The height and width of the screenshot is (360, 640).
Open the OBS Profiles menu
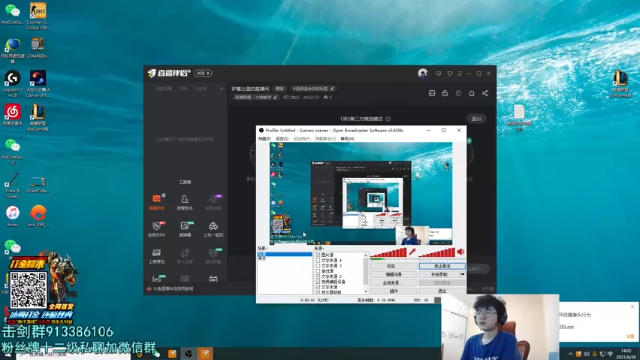click(x=302, y=139)
